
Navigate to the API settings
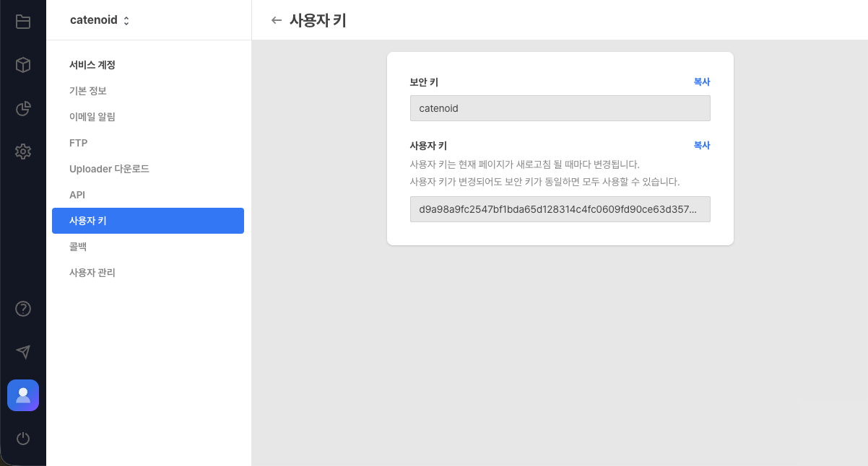(x=77, y=194)
